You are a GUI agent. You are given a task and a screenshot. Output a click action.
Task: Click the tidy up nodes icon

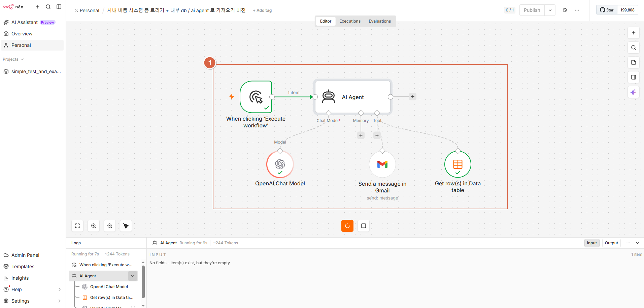[x=126, y=226]
